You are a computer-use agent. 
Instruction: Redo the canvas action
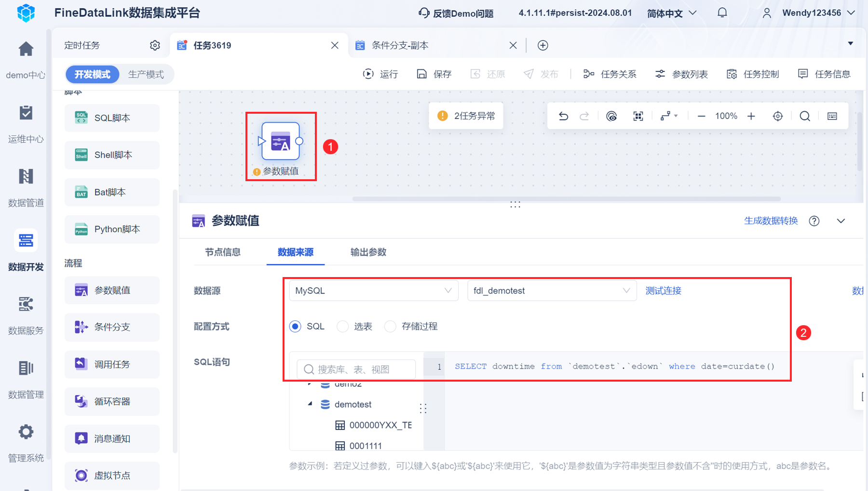pyautogui.click(x=584, y=116)
